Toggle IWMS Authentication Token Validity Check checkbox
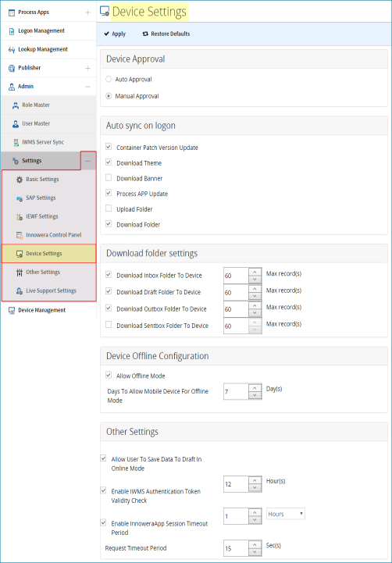This screenshot has height=563, width=392. point(103,490)
